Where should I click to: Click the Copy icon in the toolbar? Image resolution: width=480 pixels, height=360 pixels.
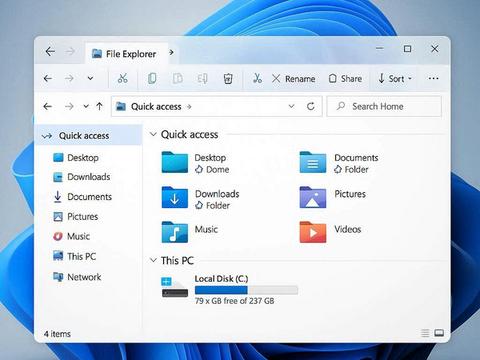click(x=152, y=79)
